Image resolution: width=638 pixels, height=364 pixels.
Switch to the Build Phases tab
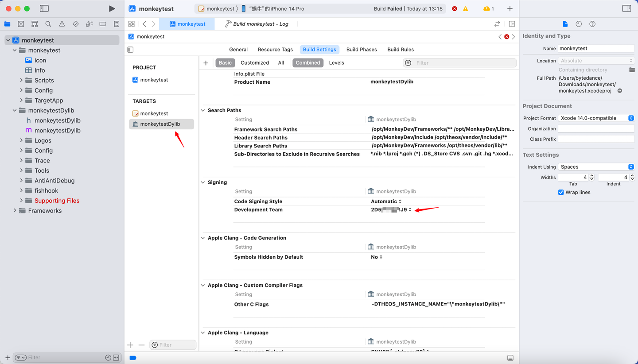tap(362, 49)
